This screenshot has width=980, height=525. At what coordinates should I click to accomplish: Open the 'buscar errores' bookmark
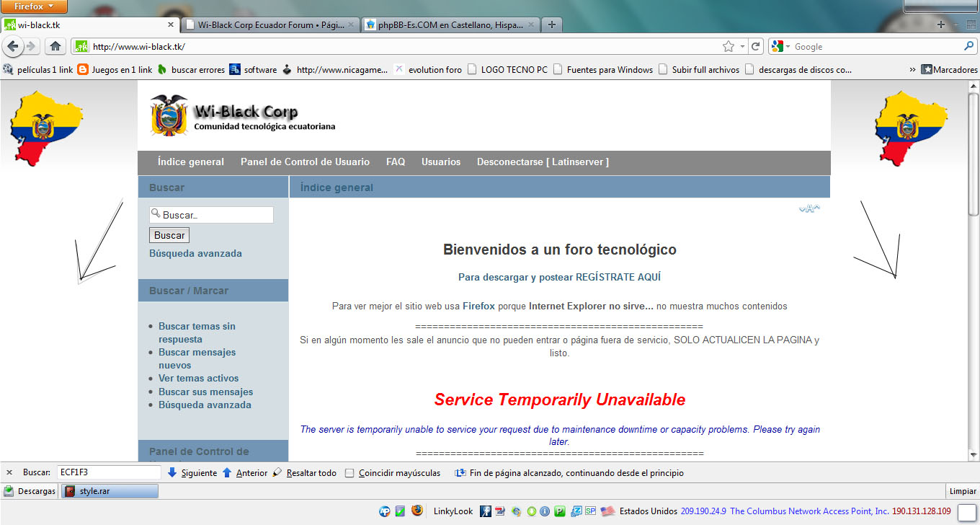point(191,70)
